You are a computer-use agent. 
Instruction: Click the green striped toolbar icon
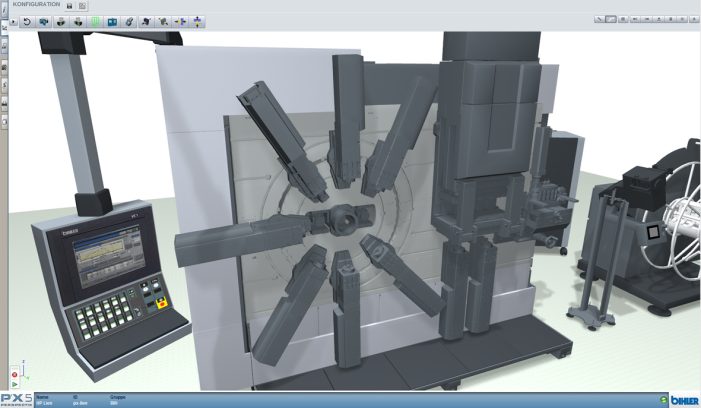click(95, 21)
